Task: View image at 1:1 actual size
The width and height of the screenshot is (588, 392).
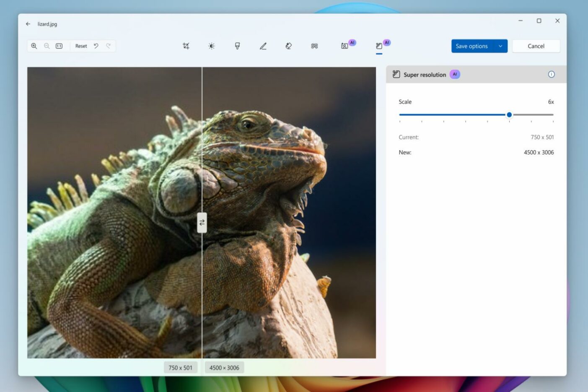Action: [x=59, y=46]
